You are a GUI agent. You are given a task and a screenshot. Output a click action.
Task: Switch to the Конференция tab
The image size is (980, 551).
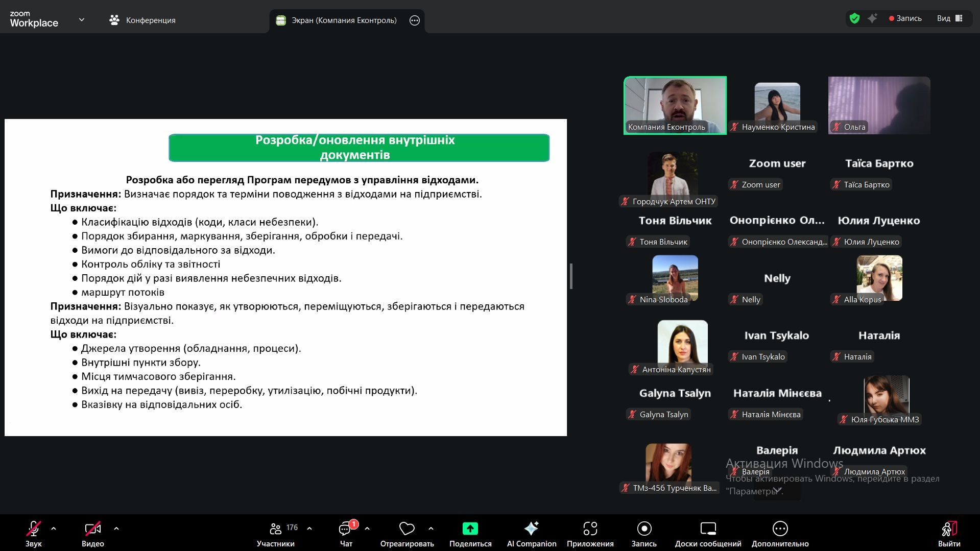(x=142, y=20)
